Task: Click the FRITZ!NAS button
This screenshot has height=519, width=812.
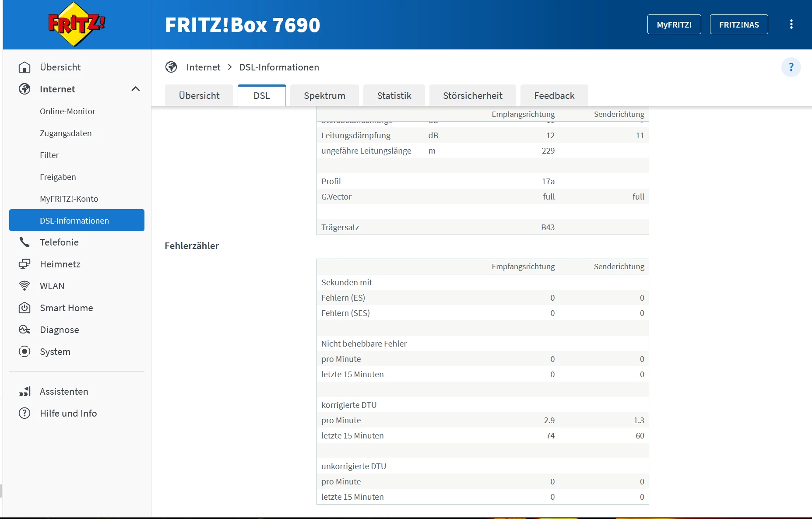Action: (x=739, y=25)
